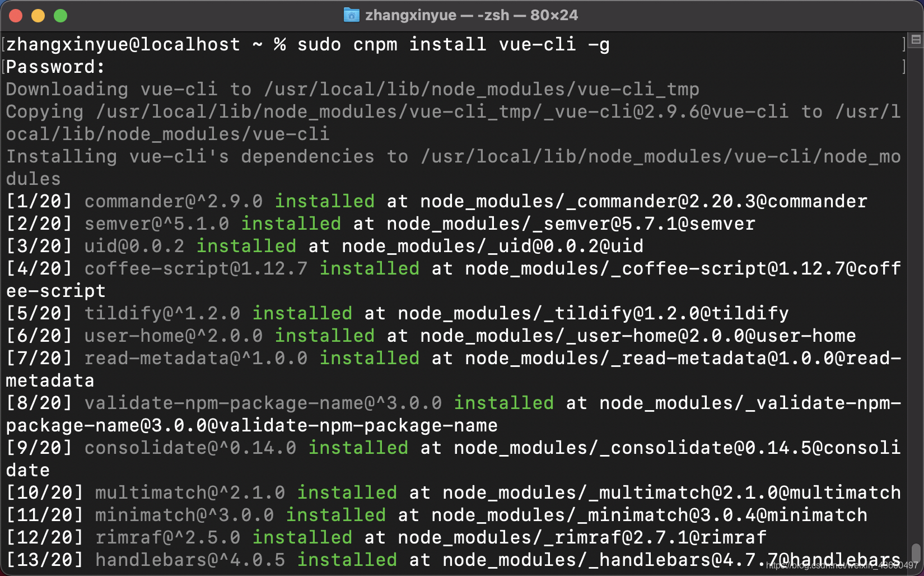Click the [2/20] semver@^5.1.0 line

tap(381, 224)
